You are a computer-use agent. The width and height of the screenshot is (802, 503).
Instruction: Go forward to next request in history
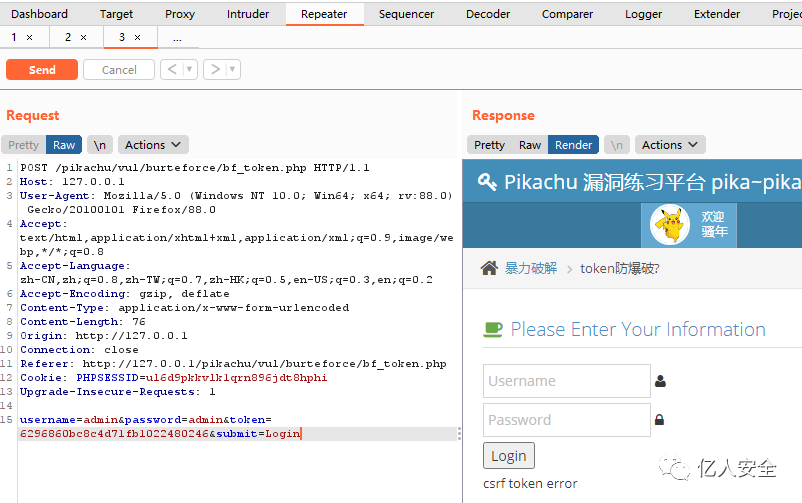pyautogui.click(x=215, y=69)
